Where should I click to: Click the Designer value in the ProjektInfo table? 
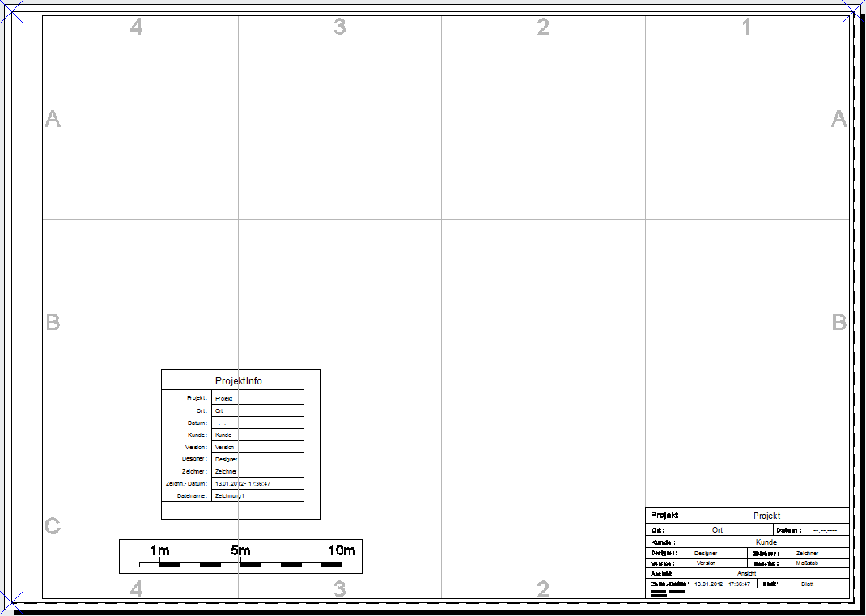tap(227, 459)
